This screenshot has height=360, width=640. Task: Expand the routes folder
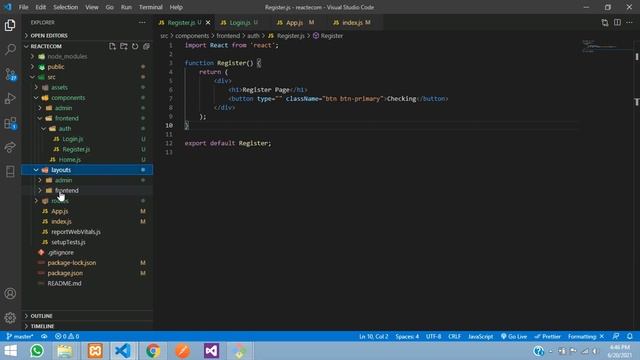pos(87,201)
